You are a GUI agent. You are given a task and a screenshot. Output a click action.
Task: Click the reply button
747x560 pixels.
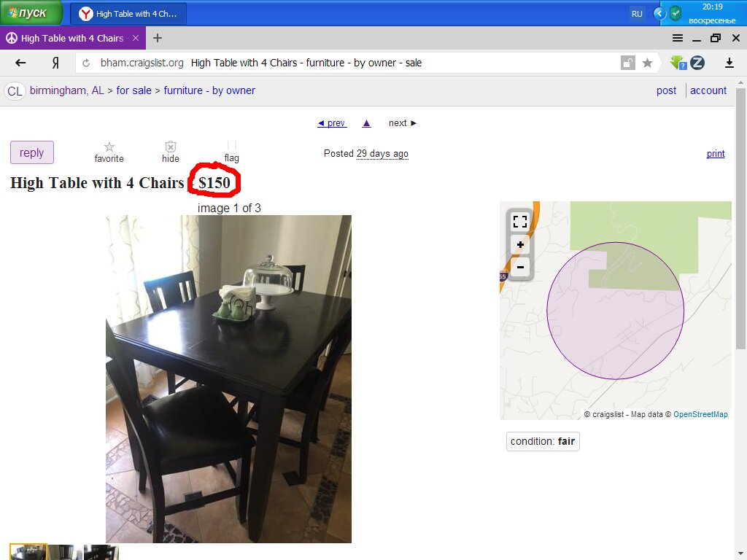coord(32,152)
